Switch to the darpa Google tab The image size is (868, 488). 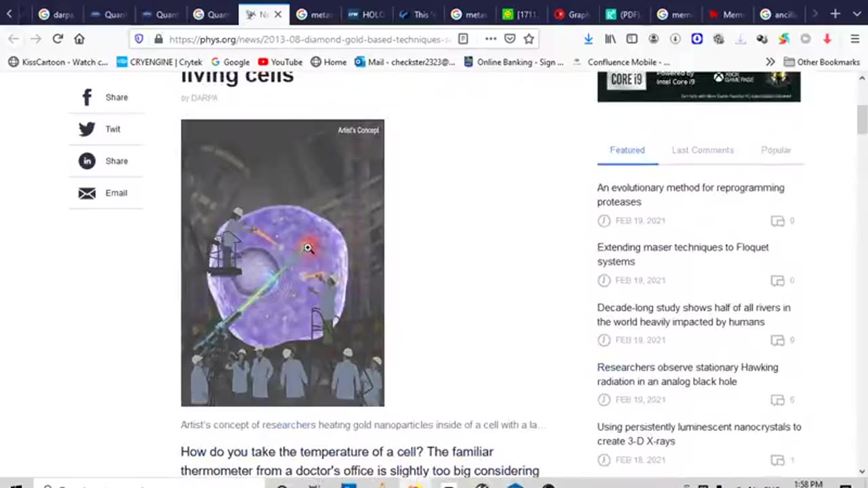[x=56, y=14]
